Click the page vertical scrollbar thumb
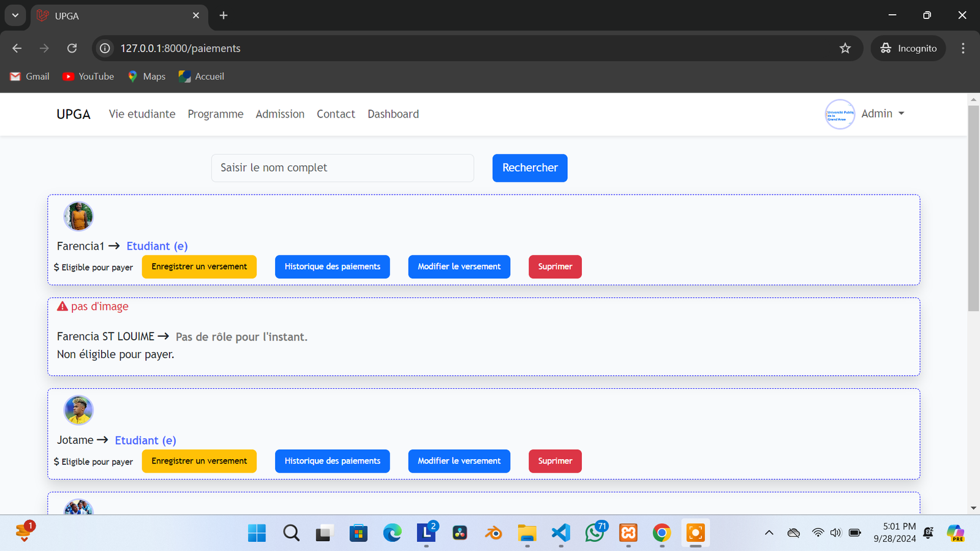This screenshot has height=551, width=980. click(x=973, y=208)
